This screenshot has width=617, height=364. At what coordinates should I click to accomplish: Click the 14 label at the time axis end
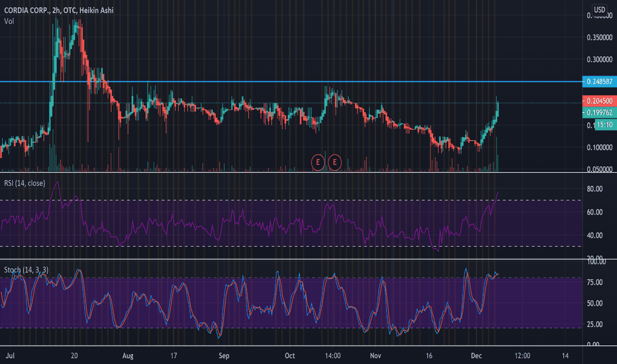point(565,356)
